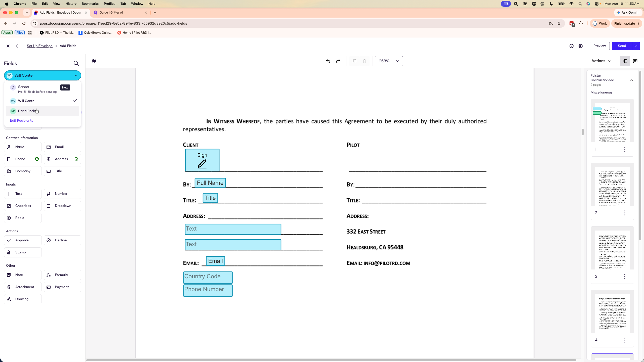Screen dimensions: 644x362
Task: Open the Bookmarks menu in menu bar
Action: coord(90,4)
